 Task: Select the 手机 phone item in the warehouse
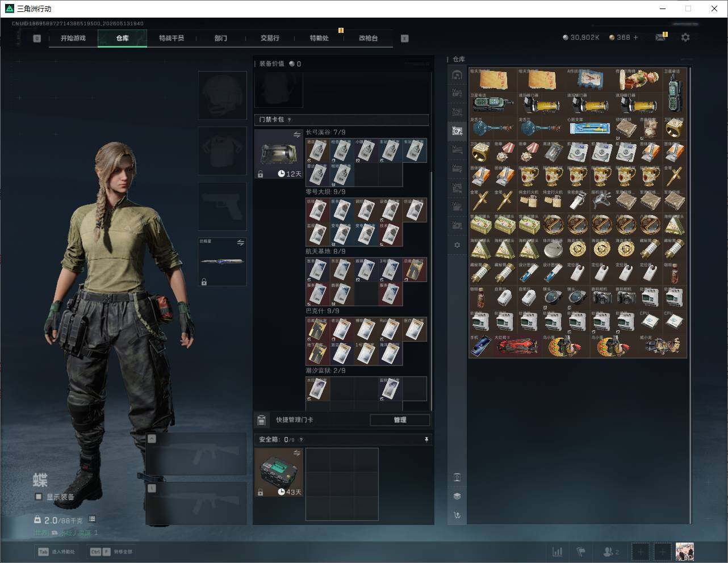(x=480, y=346)
